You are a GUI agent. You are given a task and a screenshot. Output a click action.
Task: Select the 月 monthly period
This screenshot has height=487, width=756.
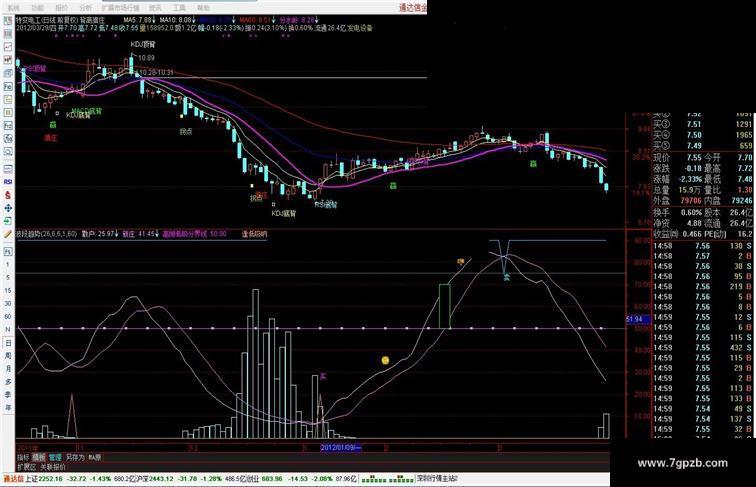8,369
